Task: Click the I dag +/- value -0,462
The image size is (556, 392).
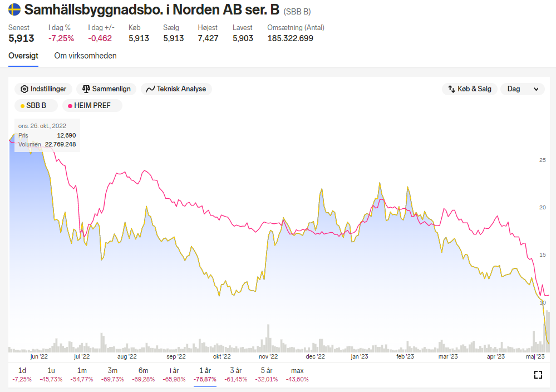Action: click(100, 38)
